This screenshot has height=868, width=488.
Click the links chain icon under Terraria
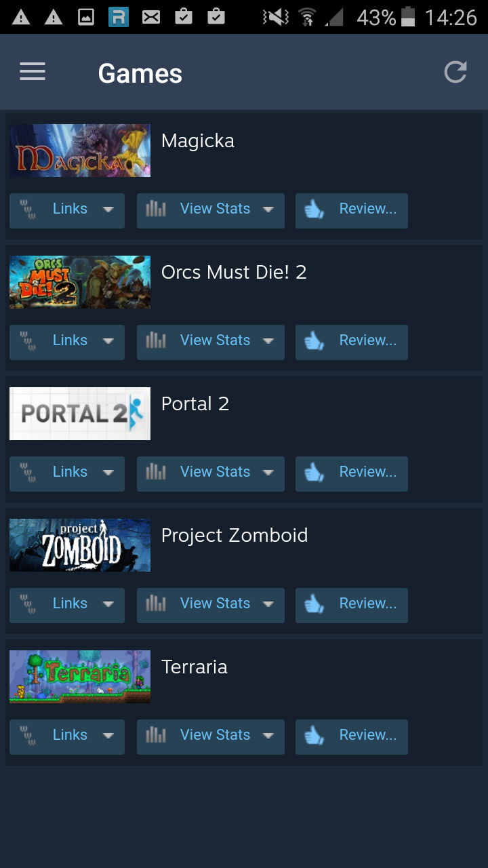pos(28,736)
